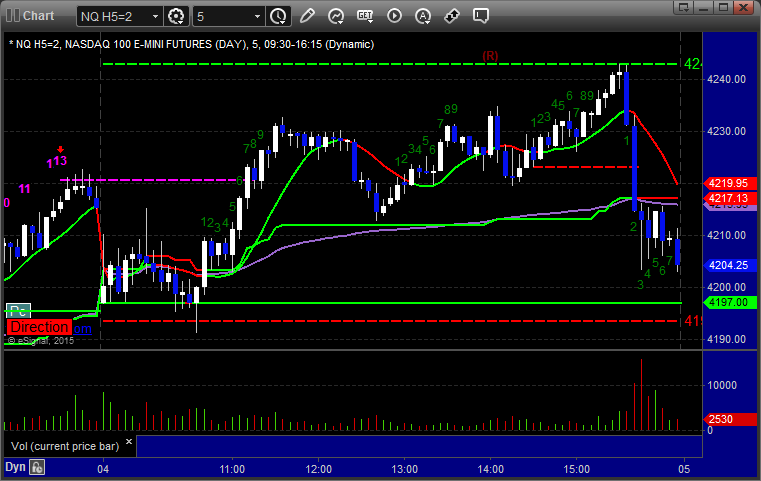Click the 4204.25 blue current price marker

(729, 265)
